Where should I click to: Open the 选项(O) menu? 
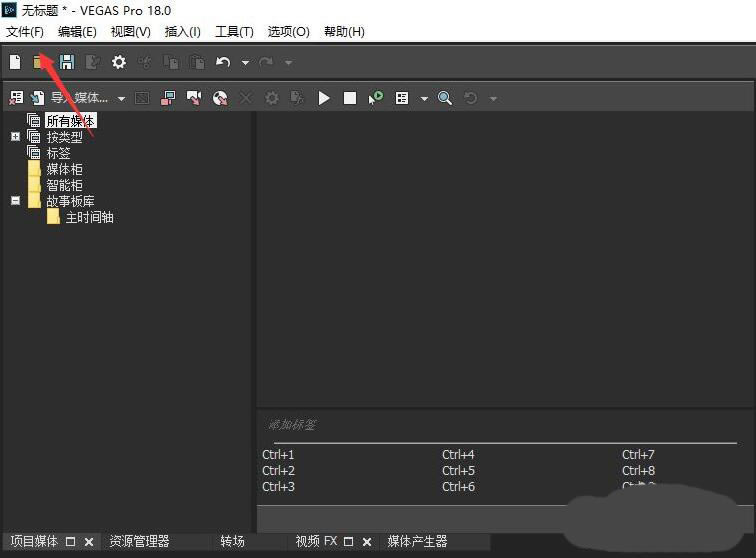[288, 32]
